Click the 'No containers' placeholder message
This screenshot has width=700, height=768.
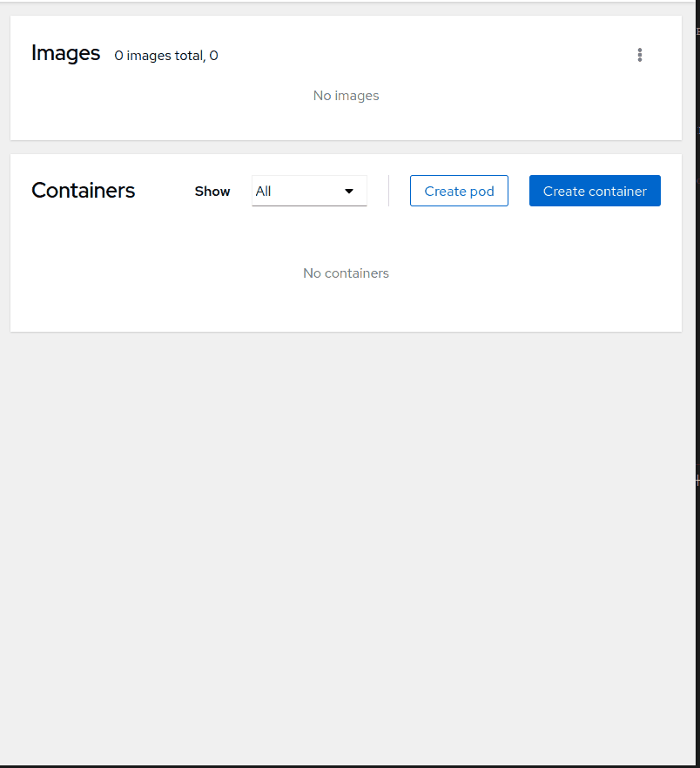346,273
